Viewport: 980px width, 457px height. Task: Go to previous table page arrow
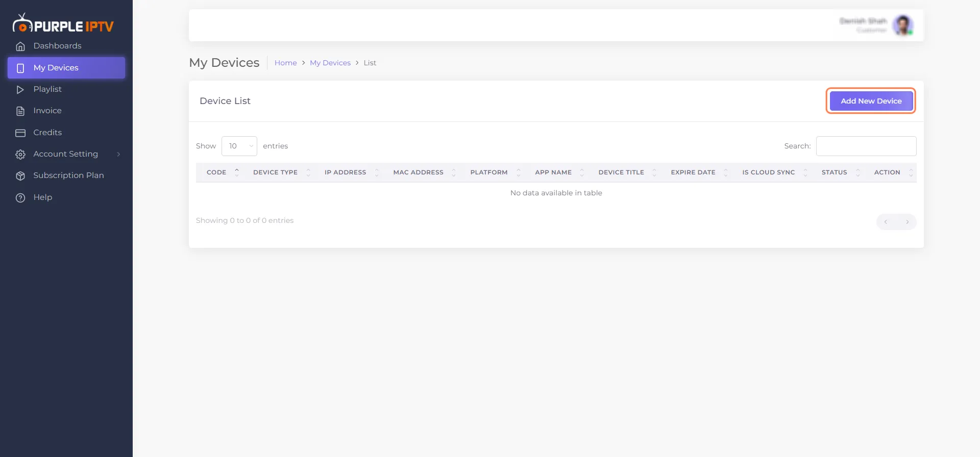886,222
